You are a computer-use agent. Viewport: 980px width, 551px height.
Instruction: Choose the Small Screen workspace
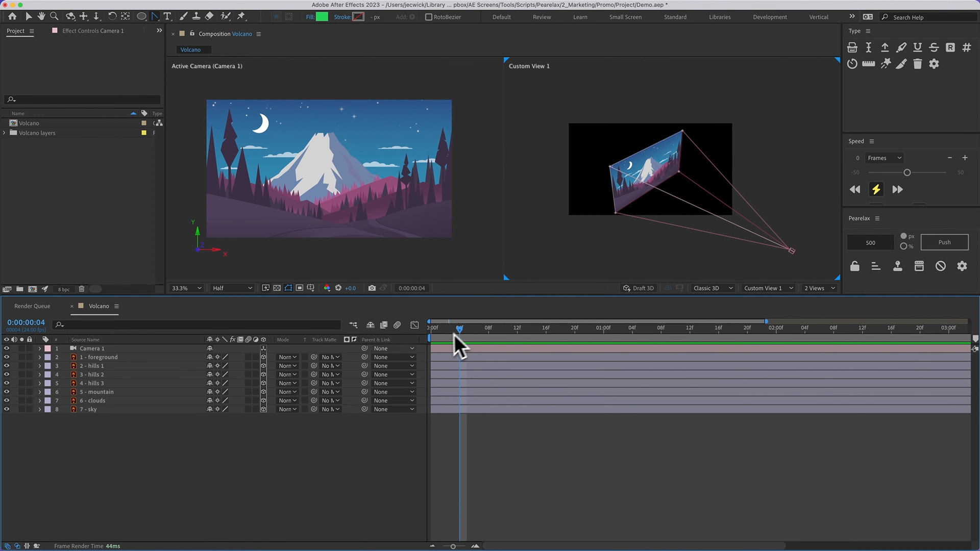[x=625, y=17]
